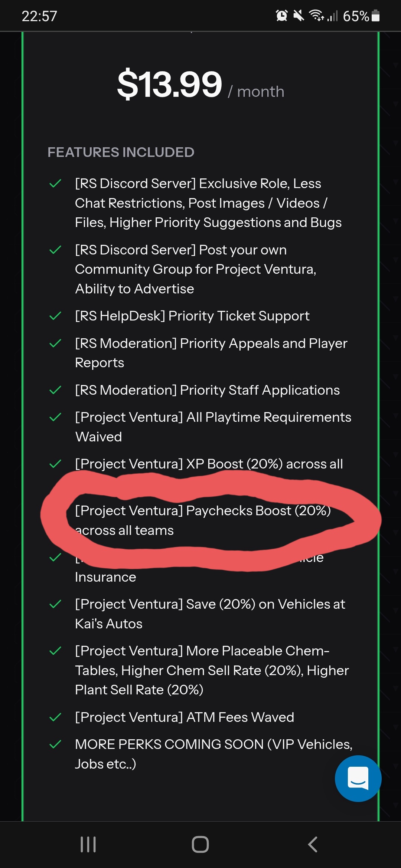Tap the mobile signal strength icon
Viewport: 401px width, 868px height.
tap(332, 16)
